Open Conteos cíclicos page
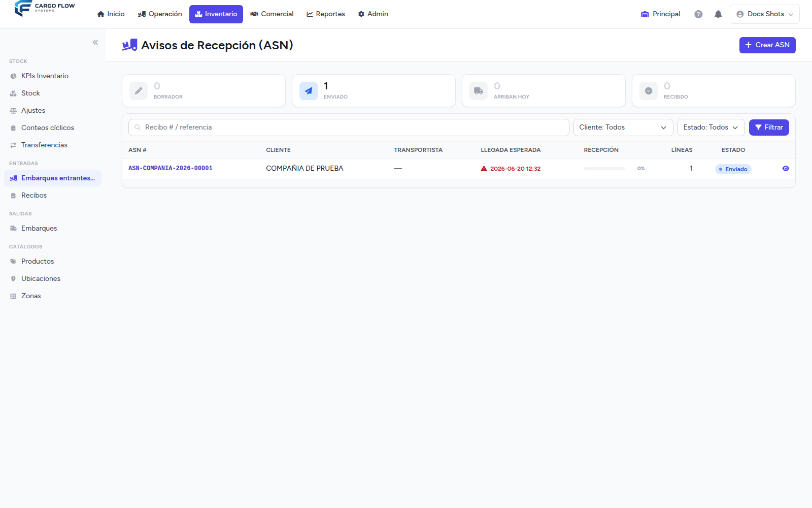812x508 pixels. pyautogui.click(x=53, y=128)
